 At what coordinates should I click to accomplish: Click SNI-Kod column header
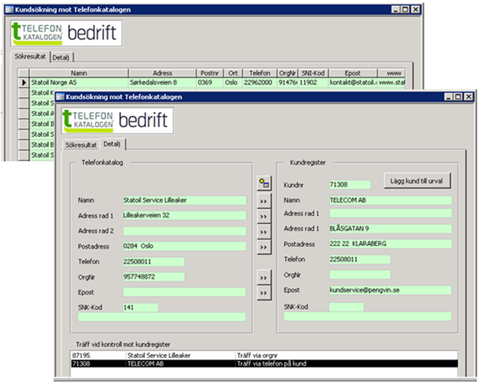pos(313,73)
